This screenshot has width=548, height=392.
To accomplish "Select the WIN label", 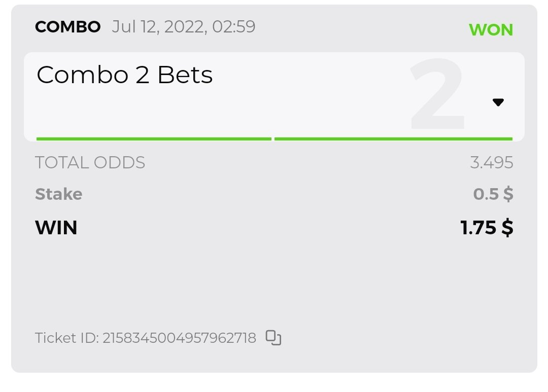I will (56, 228).
